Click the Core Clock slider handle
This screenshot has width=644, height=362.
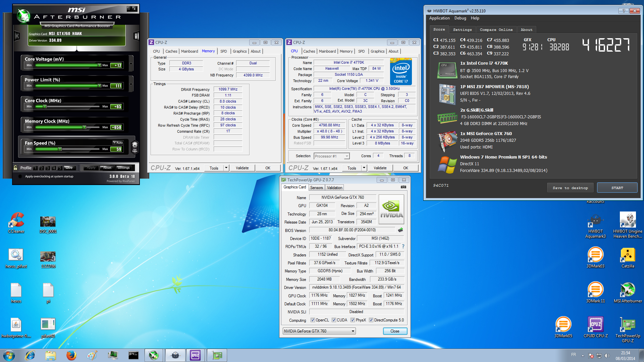pyautogui.click(x=45, y=107)
